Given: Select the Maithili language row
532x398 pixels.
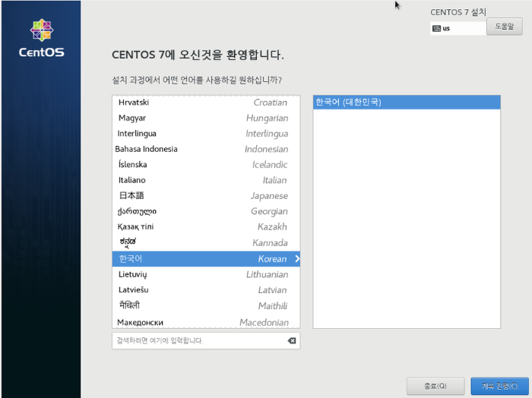Looking at the screenshot, I should pos(206,306).
